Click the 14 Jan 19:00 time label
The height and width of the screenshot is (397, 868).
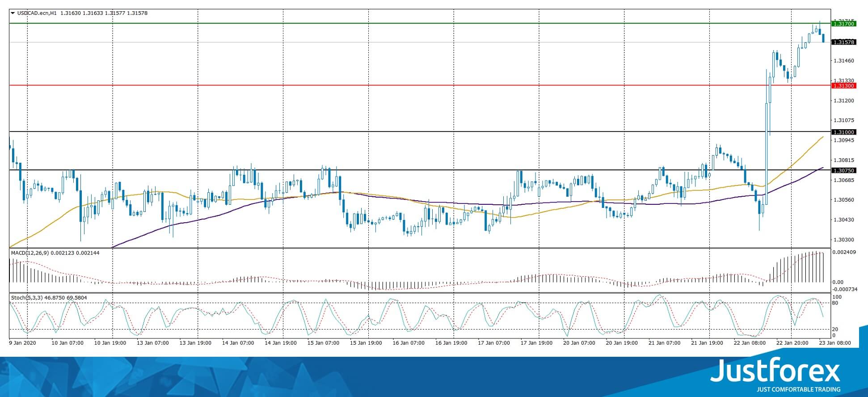pos(280,343)
